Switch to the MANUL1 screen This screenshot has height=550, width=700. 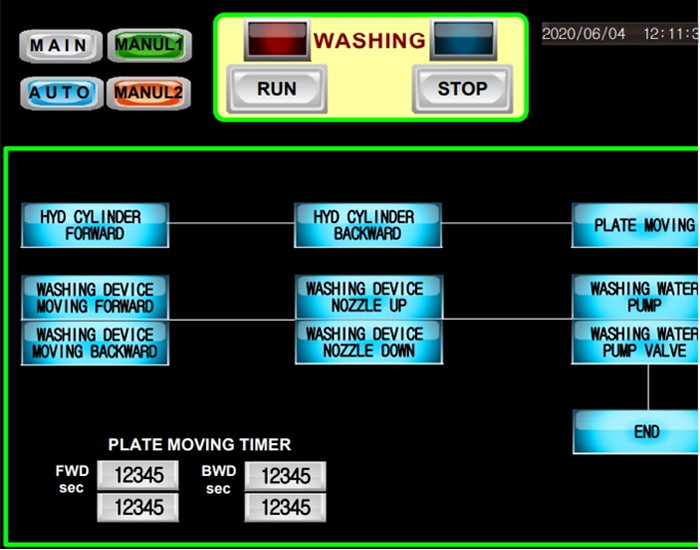(148, 45)
